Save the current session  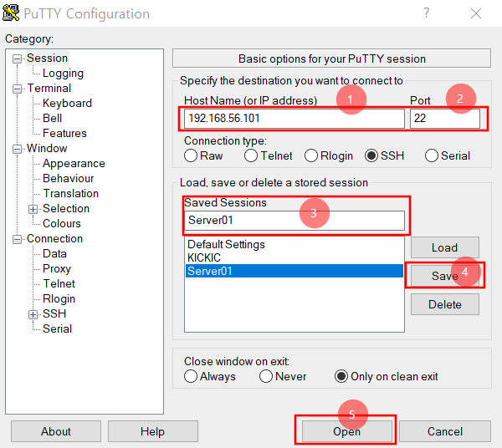(445, 276)
